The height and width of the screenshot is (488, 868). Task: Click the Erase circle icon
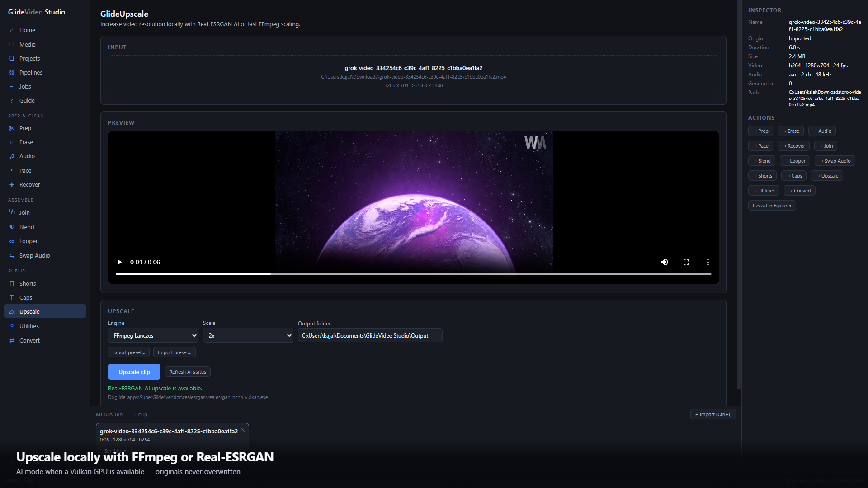point(12,142)
